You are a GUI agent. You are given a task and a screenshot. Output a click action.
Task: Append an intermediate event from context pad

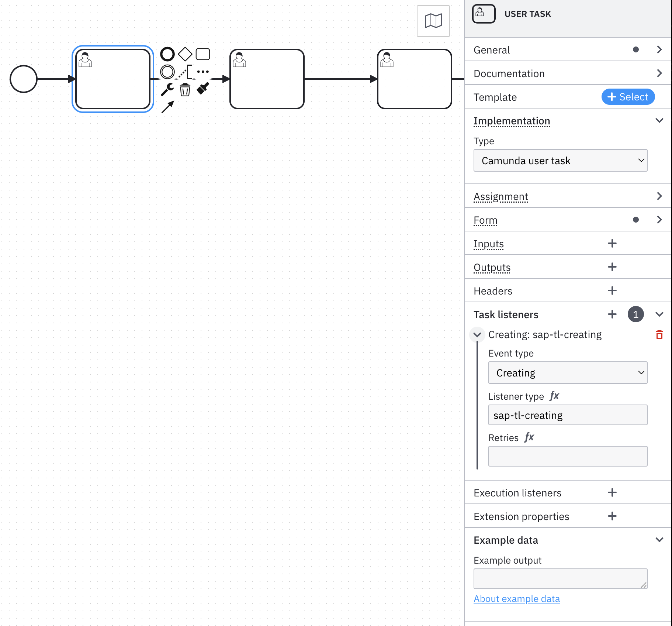pyautogui.click(x=167, y=72)
